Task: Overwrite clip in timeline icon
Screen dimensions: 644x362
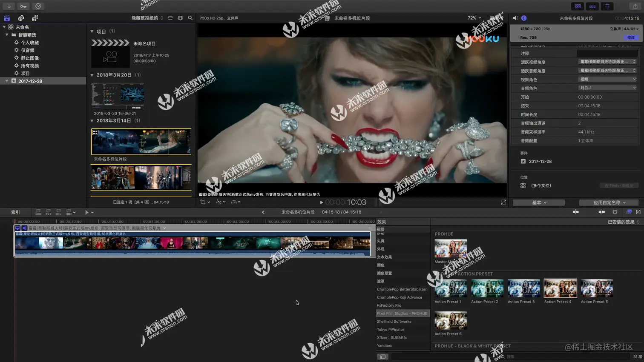Action: click(69, 212)
